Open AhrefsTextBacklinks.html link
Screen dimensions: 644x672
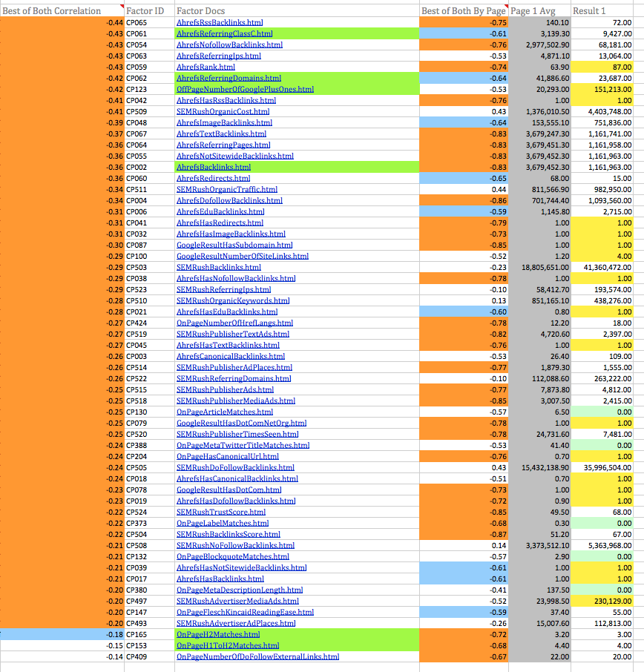[221, 134]
